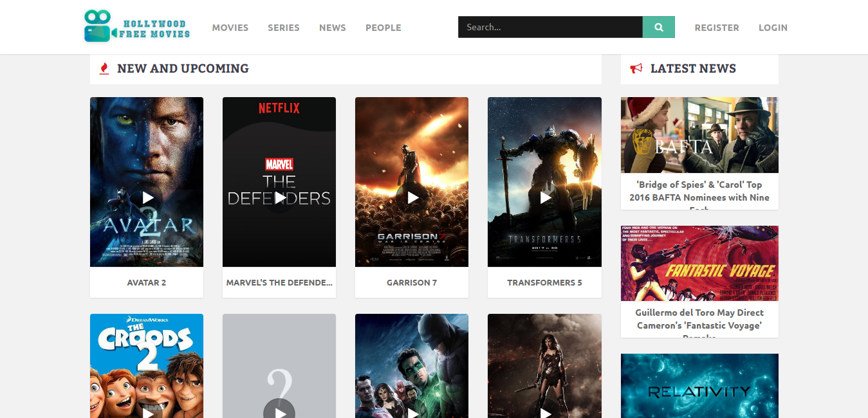The image size is (868, 418).
Task: Play the Transformers 5 trailer
Action: click(545, 197)
